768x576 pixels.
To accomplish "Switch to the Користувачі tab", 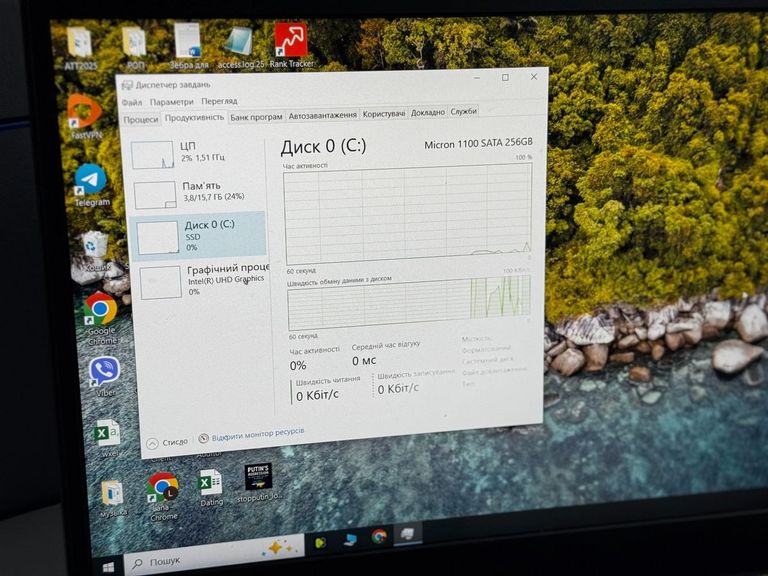I will pyautogui.click(x=384, y=114).
